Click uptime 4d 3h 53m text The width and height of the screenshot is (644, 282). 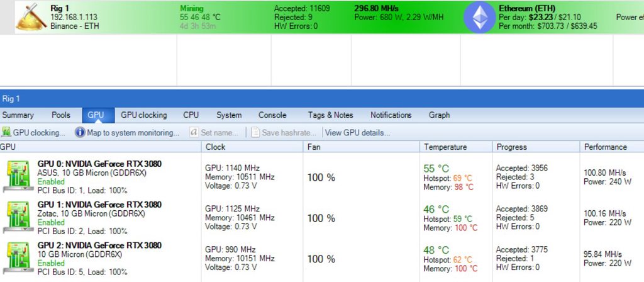pos(198,26)
